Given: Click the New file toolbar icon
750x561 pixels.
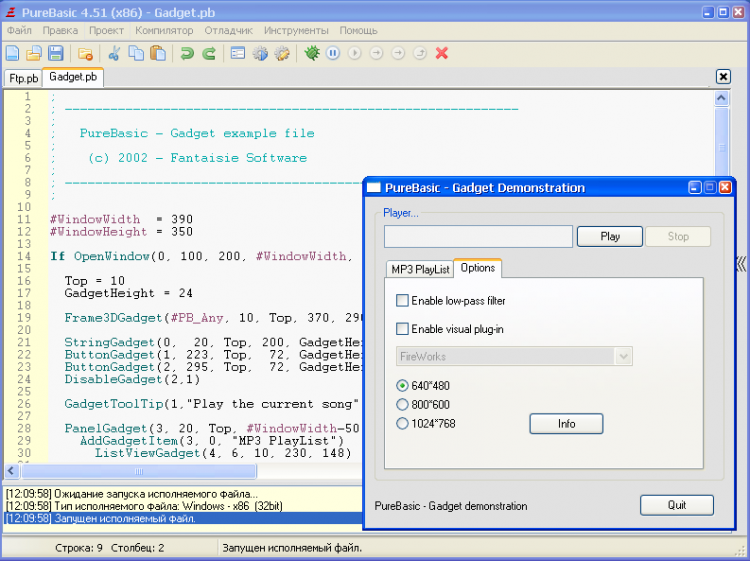Looking at the screenshot, I should coord(13,53).
